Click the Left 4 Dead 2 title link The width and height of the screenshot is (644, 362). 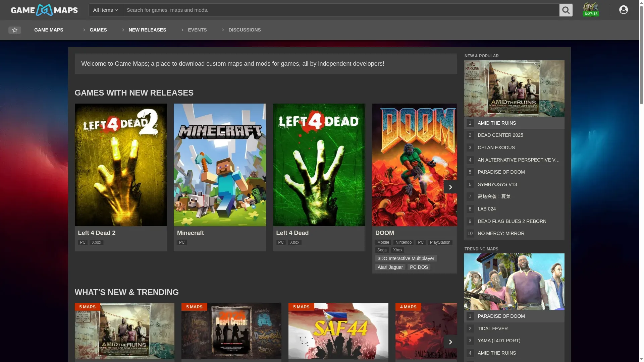click(x=97, y=233)
